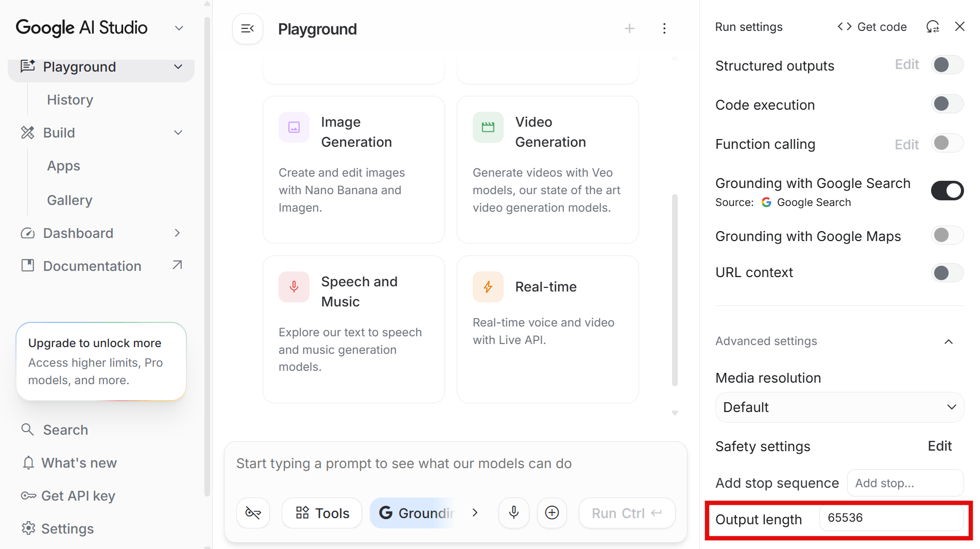980x549 pixels.
Task: Click the Documentation book icon
Action: pyautogui.click(x=28, y=266)
